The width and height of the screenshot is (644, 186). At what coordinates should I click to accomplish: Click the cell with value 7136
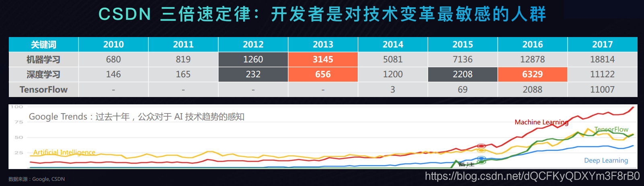463,59
